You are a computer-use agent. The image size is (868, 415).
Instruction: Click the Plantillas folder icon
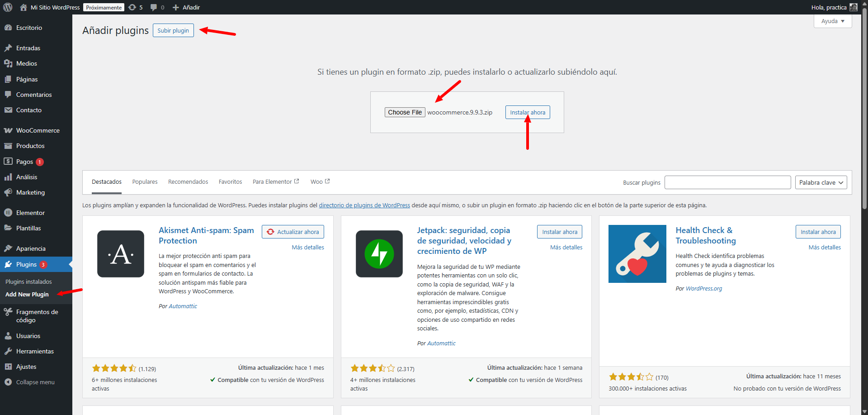8,228
